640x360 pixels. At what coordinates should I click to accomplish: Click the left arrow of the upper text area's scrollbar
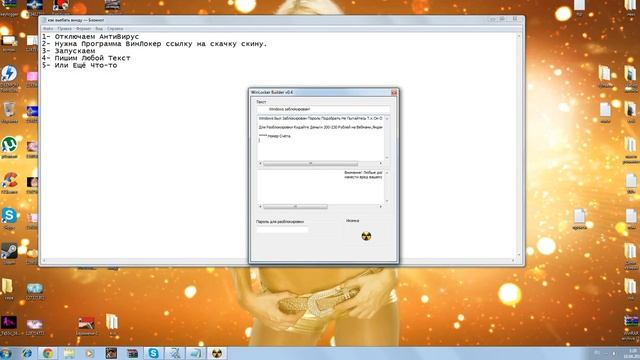click(260, 164)
